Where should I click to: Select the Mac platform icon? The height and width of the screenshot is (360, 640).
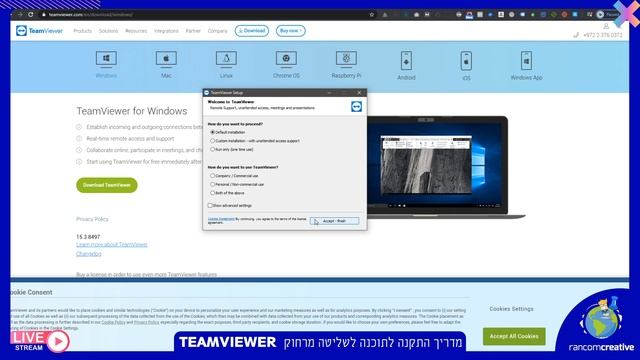(x=166, y=59)
